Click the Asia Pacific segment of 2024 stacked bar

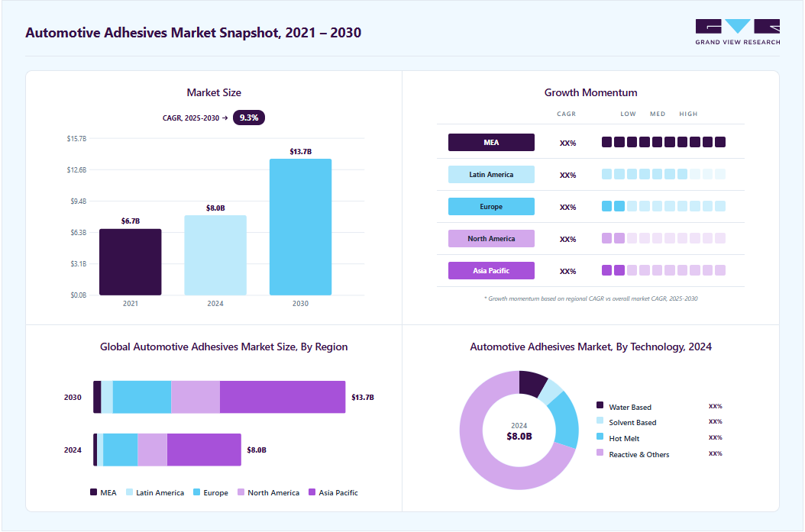point(204,450)
